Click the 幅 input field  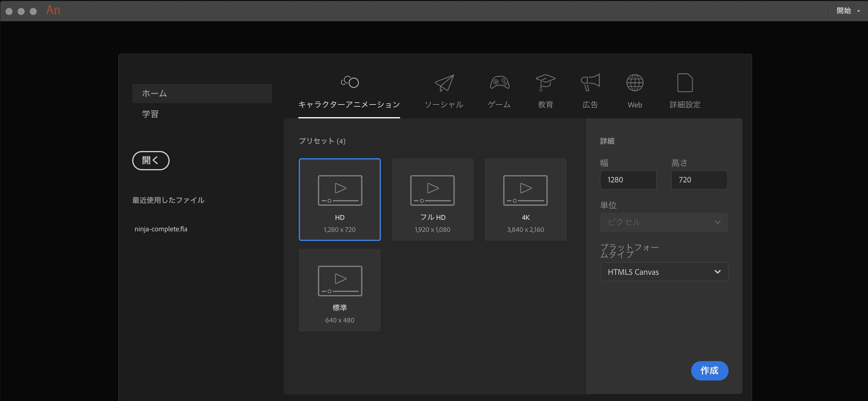tap(628, 179)
